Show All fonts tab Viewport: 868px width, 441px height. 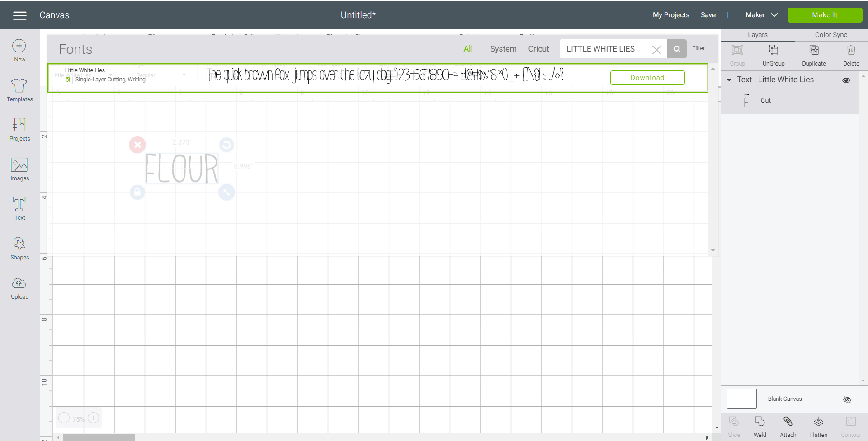pos(468,49)
